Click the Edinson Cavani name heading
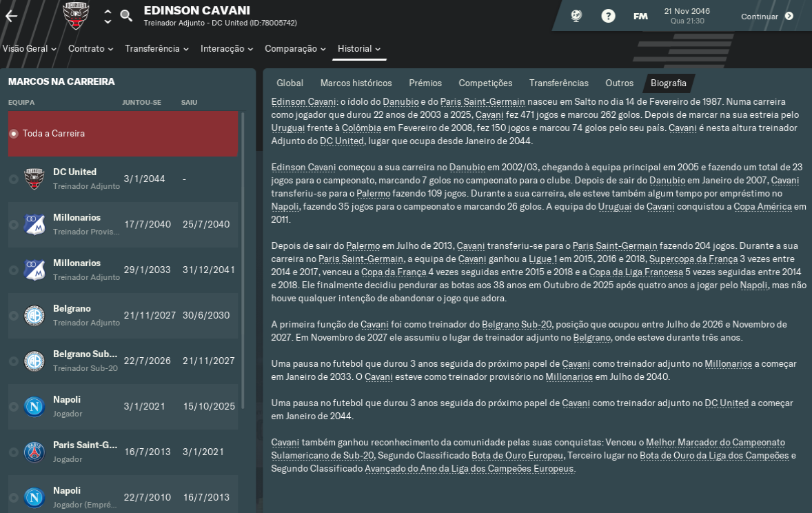This screenshot has height=513, width=812. (196, 10)
